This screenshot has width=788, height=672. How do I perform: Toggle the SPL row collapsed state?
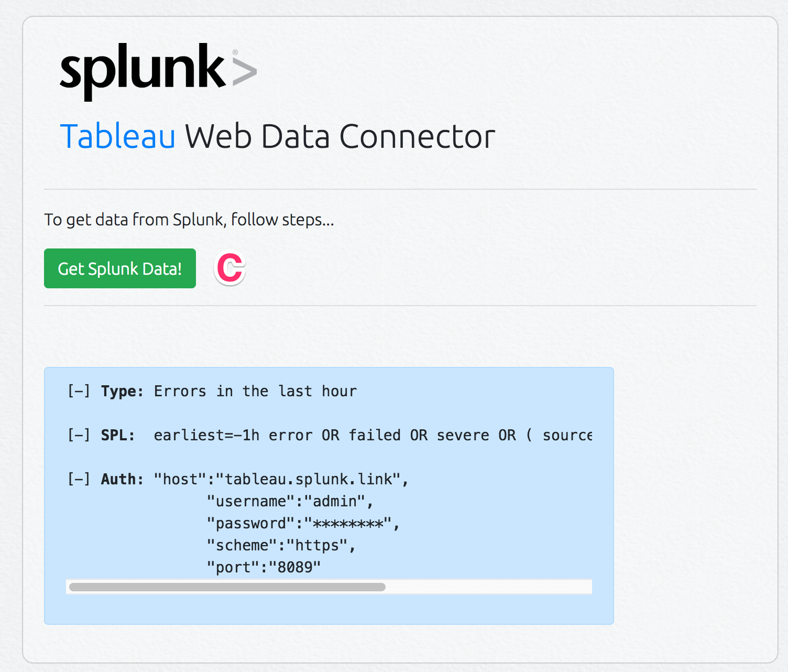click(79, 435)
